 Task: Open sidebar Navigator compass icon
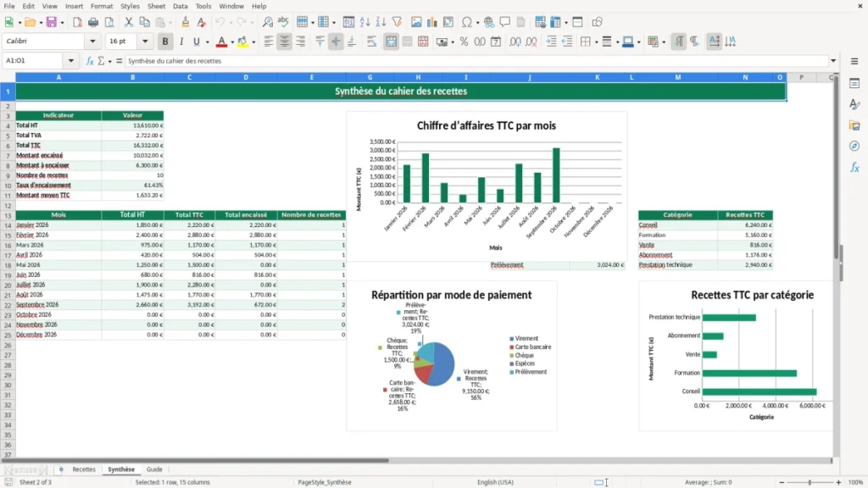(x=854, y=146)
